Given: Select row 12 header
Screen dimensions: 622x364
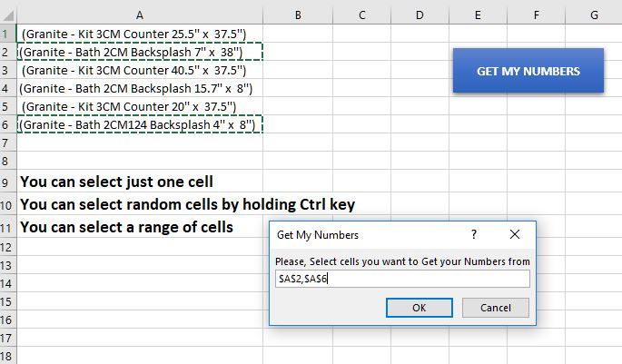Looking at the screenshot, I should click(x=8, y=248).
